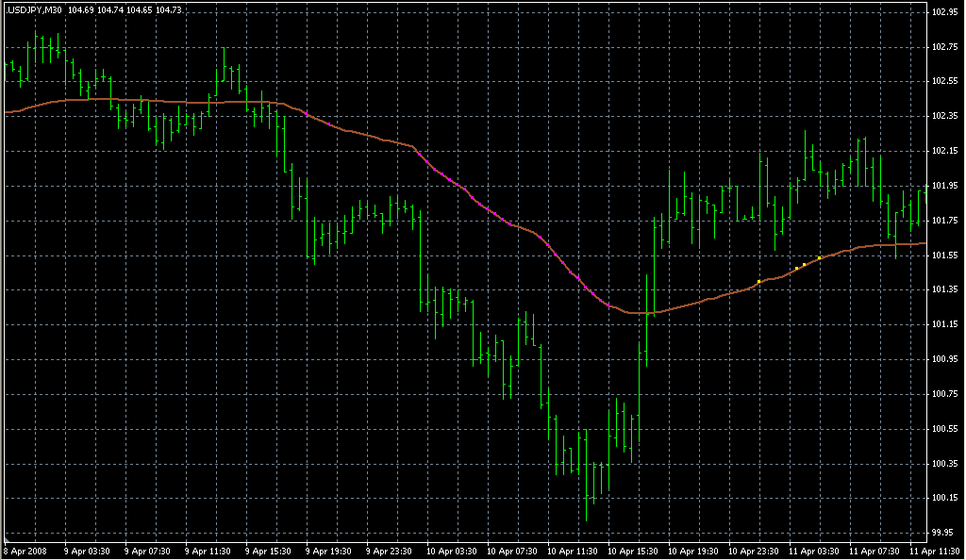This screenshot has width=966, height=560.
Task: Click the 9 Apr 15:30 time label
Action: (x=270, y=551)
